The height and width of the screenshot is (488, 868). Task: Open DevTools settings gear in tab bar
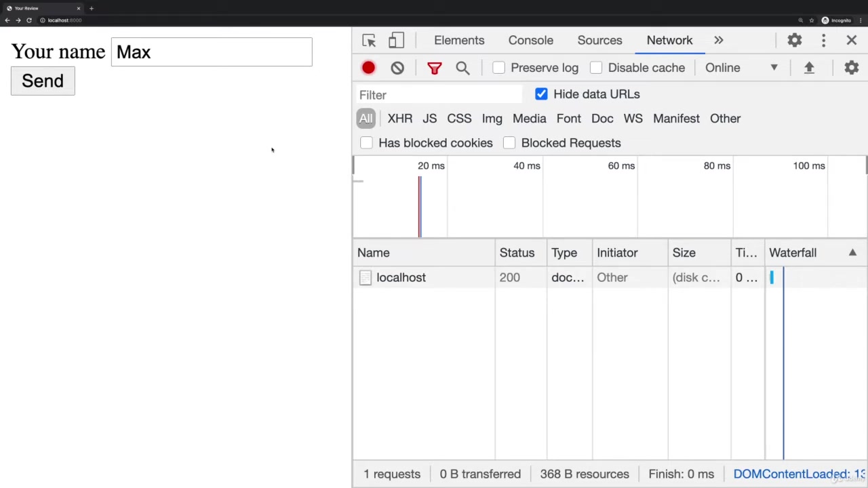click(x=794, y=41)
